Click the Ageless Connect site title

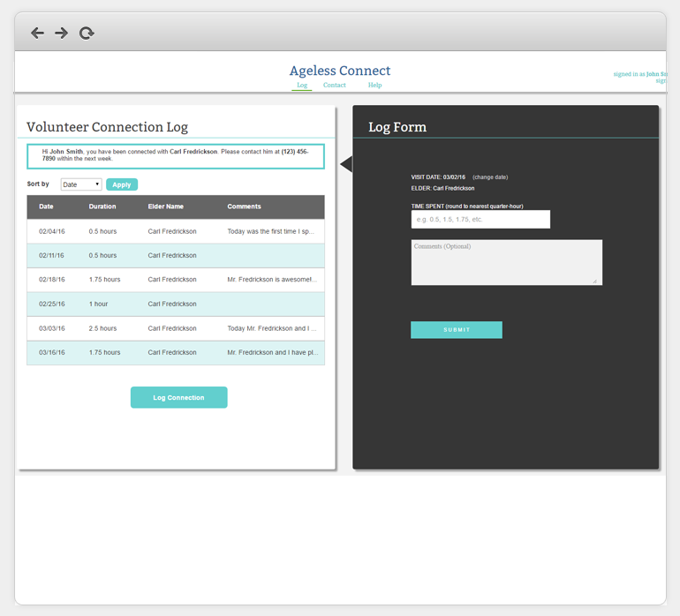(x=340, y=71)
